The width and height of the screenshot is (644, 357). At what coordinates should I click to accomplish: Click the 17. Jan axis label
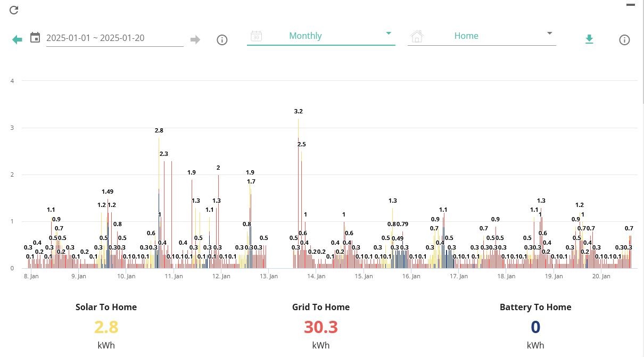pos(459,276)
